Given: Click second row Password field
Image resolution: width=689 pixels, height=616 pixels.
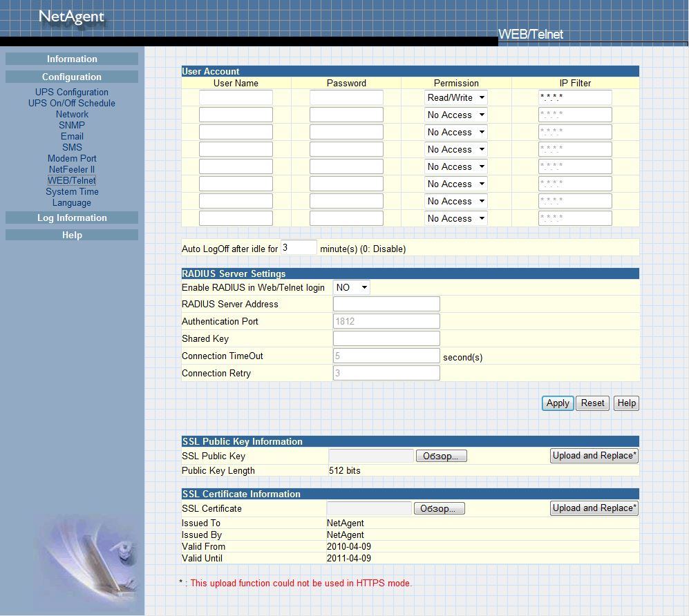Looking at the screenshot, I should [346, 115].
